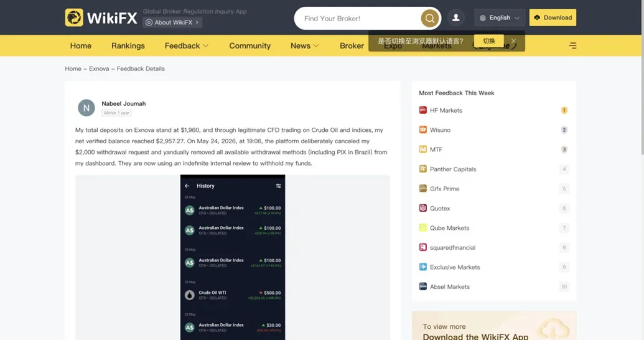Image resolution: width=644 pixels, height=340 pixels.
Task: Go to the Community menu item
Action: pos(250,45)
